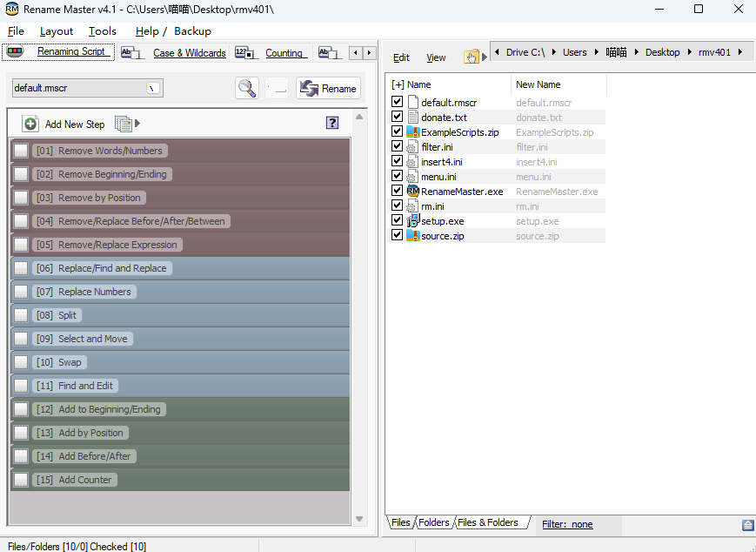The height and width of the screenshot is (552, 756).
Task: Enable step 01 Remove Words/Numbers checkbox
Action: [21, 151]
